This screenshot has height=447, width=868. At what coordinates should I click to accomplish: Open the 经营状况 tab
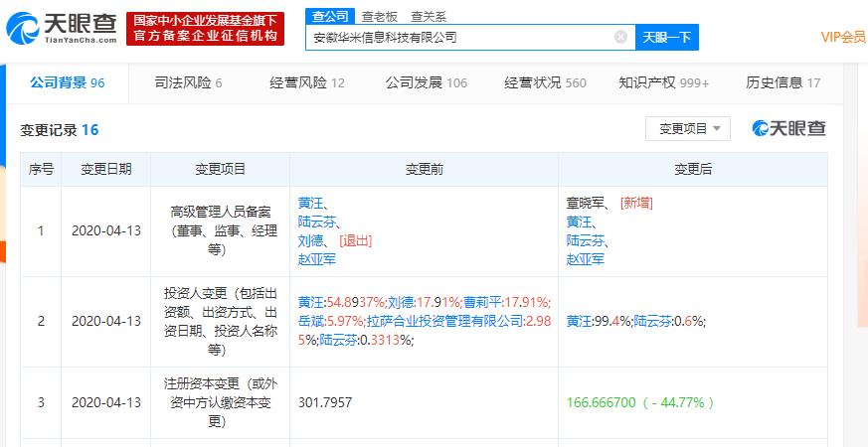(x=544, y=82)
